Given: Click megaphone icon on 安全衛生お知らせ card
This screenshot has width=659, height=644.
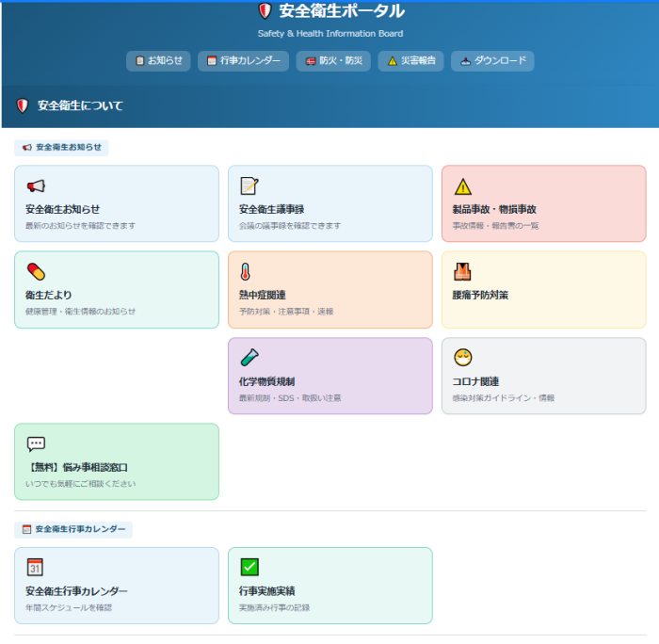Looking at the screenshot, I should coord(36,185).
